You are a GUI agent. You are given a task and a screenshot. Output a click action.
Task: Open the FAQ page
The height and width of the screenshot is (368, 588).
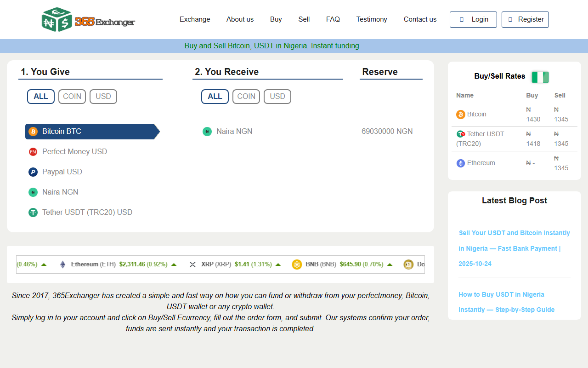coord(333,19)
